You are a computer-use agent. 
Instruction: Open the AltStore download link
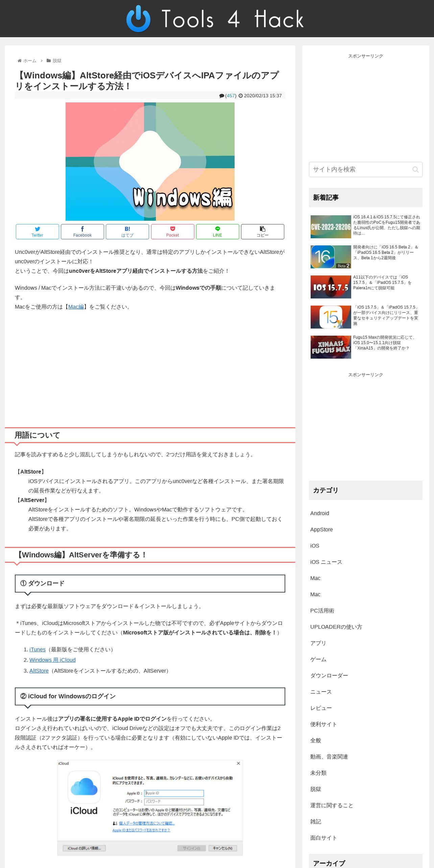tap(39, 671)
